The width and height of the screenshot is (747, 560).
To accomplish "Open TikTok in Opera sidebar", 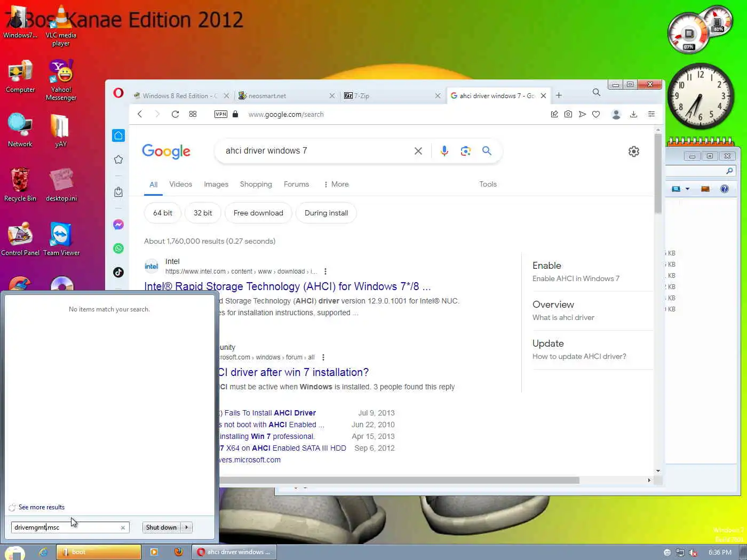I will [118, 273].
